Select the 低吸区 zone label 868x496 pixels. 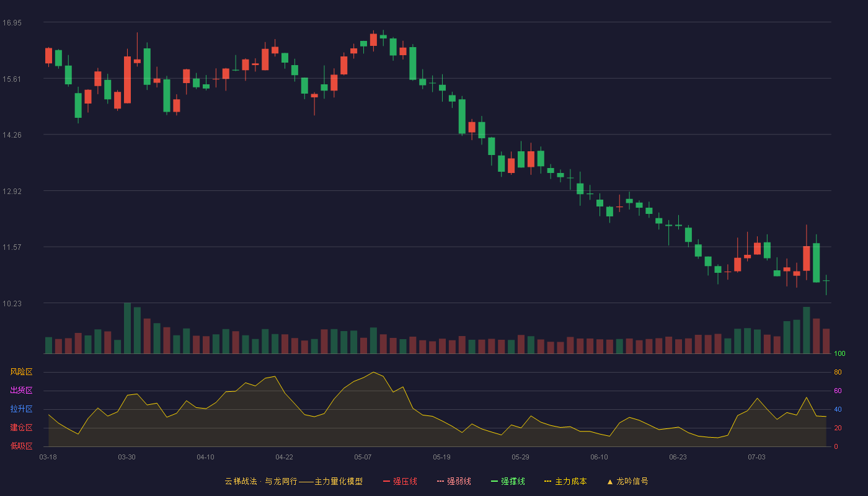pyautogui.click(x=21, y=446)
